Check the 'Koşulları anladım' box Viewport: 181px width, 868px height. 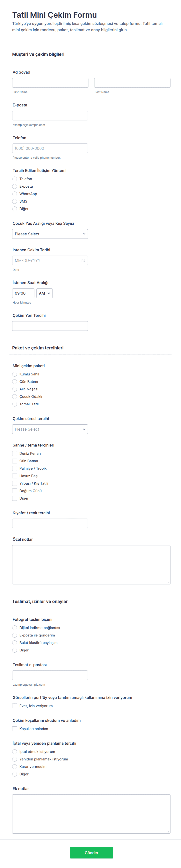click(x=14, y=729)
